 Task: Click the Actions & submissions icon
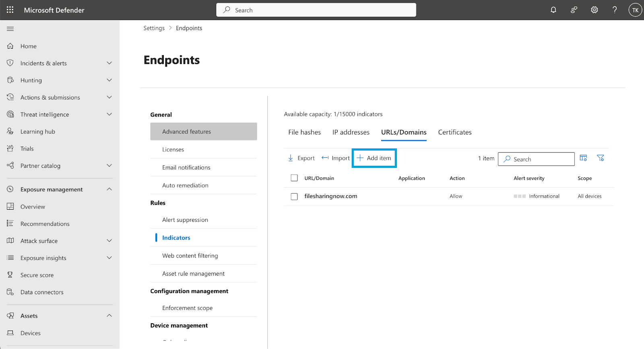pyautogui.click(x=10, y=97)
